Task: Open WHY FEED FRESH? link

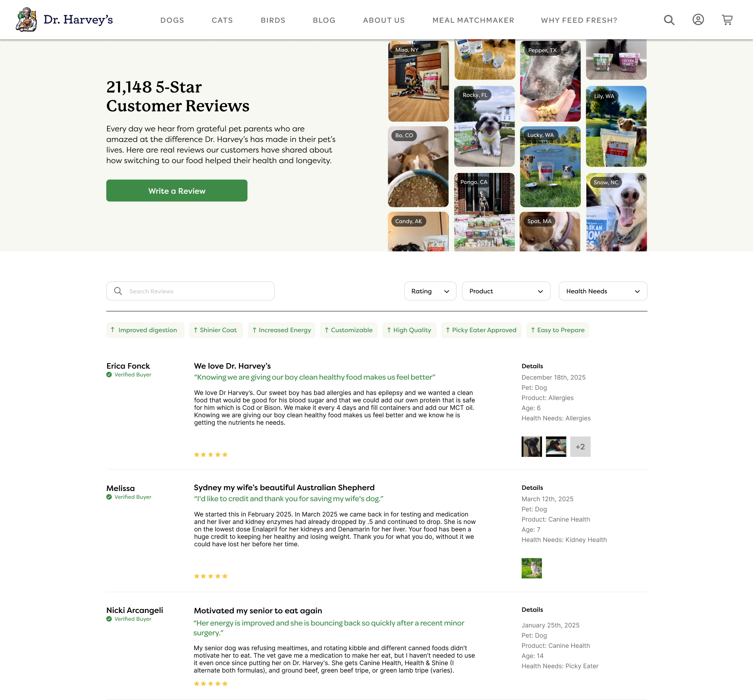Action: 579,20
